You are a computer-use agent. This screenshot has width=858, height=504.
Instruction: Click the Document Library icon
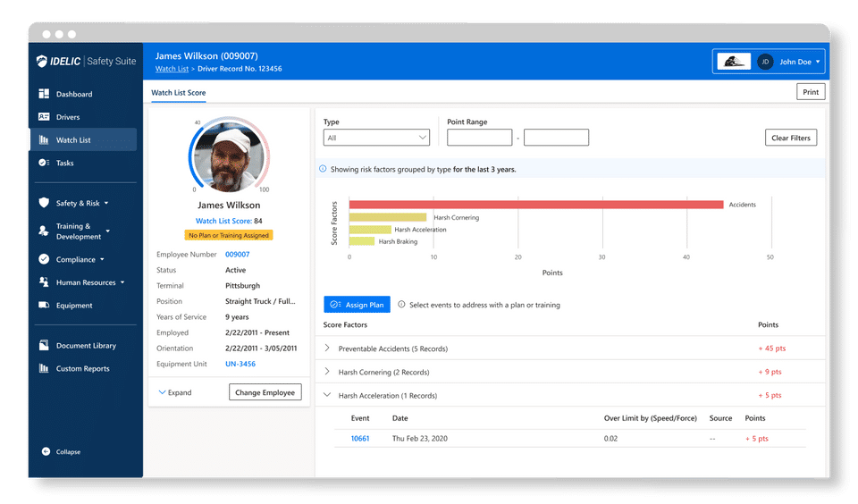(x=44, y=345)
